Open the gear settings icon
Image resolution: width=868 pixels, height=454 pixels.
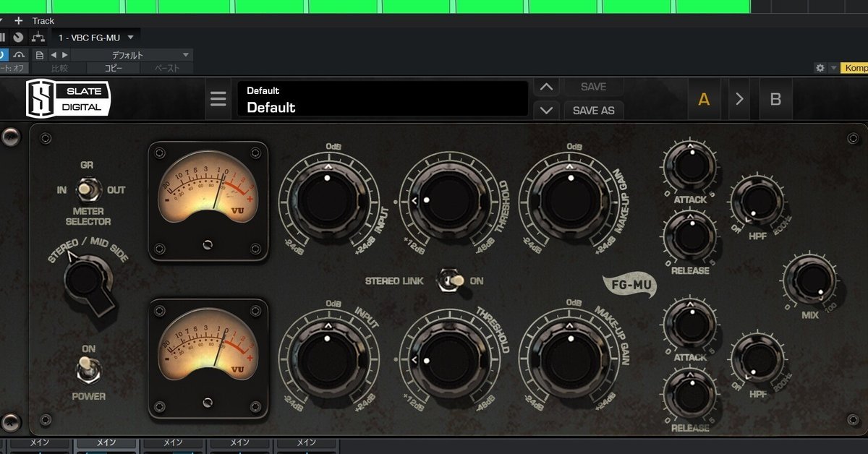click(820, 68)
